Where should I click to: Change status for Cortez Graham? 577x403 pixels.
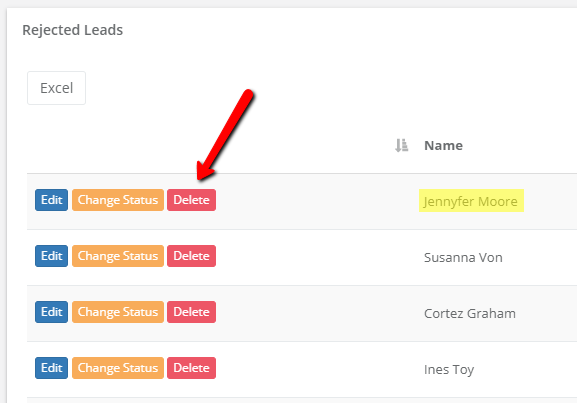(x=118, y=312)
